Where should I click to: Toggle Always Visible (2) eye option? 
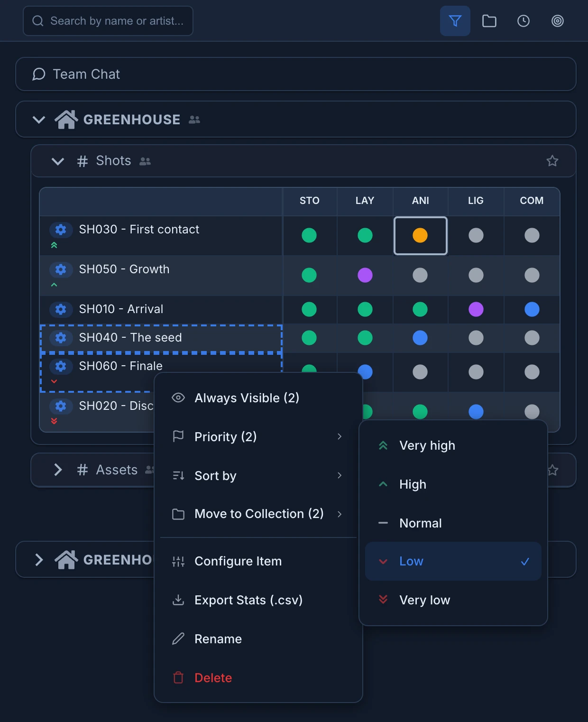(258, 398)
